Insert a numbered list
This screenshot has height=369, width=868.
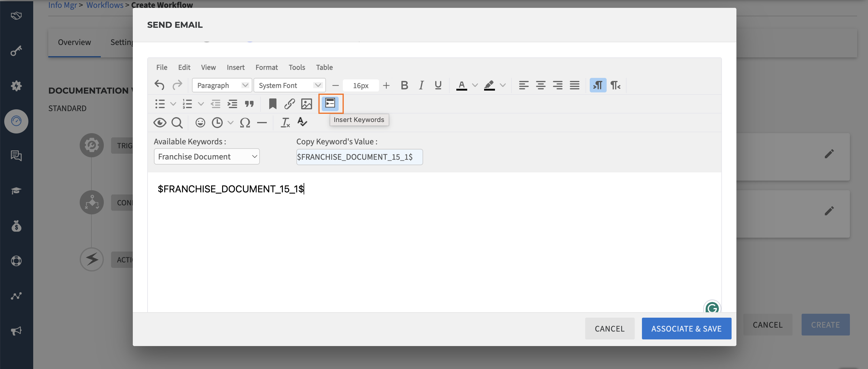[187, 104]
